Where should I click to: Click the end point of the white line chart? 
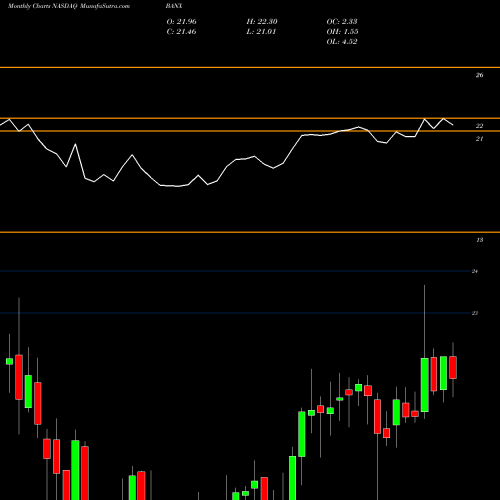coord(453,125)
